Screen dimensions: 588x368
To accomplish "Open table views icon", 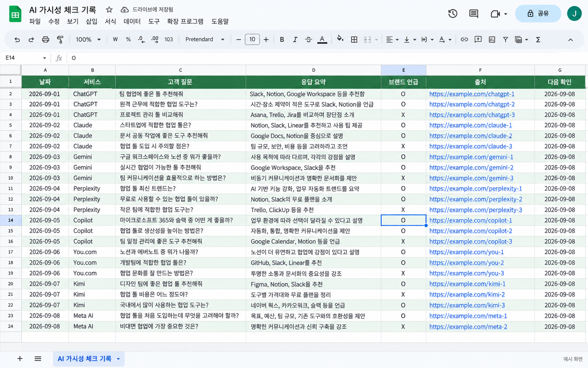I will (519, 39).
